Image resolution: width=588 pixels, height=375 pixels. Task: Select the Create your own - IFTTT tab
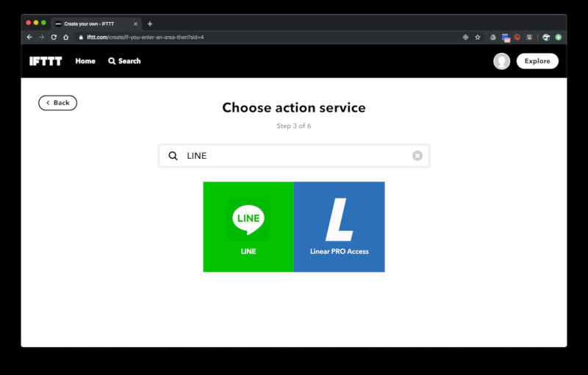point(96,24)
